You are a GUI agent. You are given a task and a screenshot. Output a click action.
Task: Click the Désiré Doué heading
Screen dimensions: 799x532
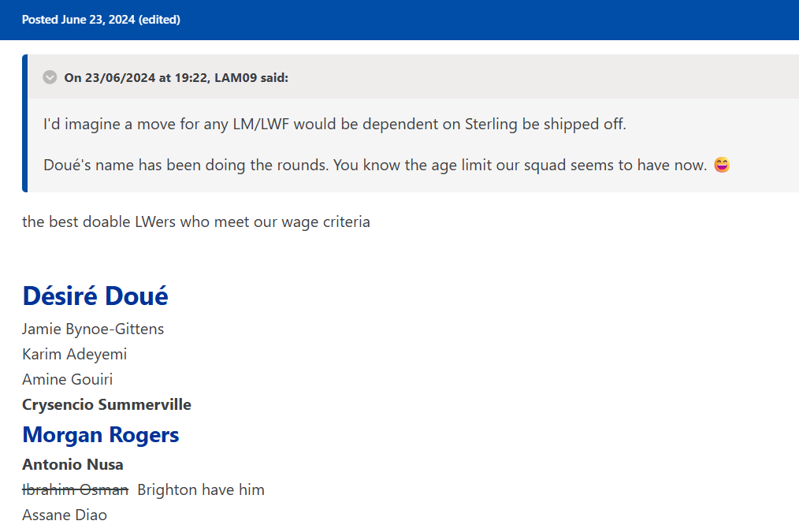(x=95, y=296)
